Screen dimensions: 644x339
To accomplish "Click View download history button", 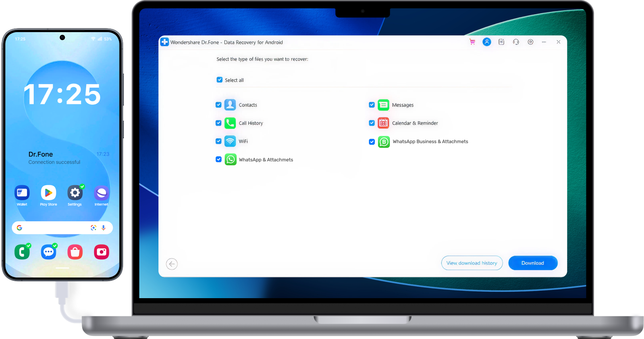I will coord(472,263).
